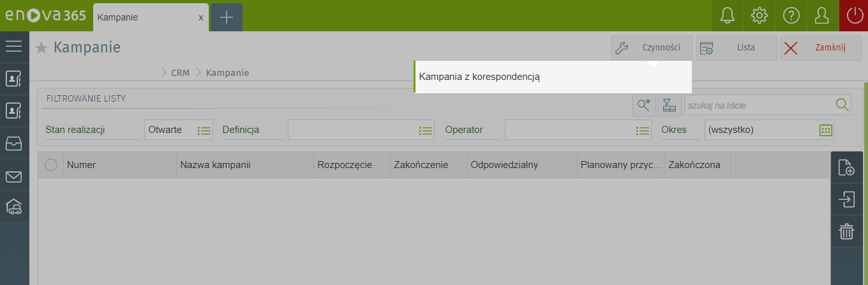Open the help question mark icon
Viewport: 868px width, 285px height.
(x=791, y=16)
